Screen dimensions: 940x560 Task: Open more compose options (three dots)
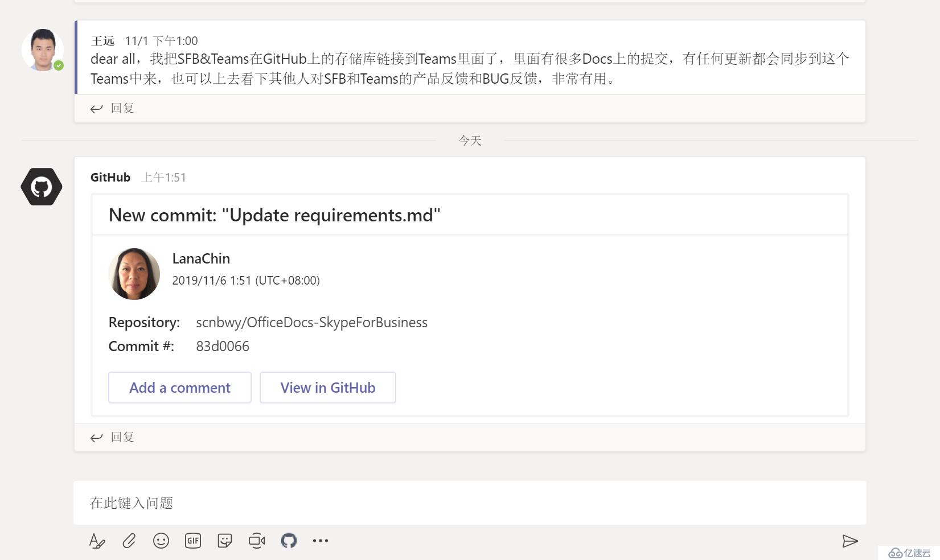tap(321, 541)
